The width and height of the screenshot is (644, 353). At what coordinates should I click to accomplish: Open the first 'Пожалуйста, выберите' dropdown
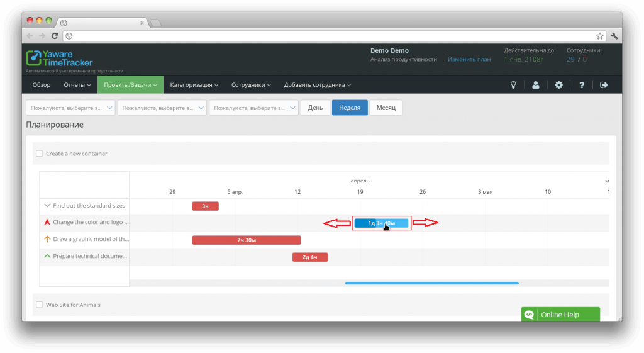coord(70,108)
